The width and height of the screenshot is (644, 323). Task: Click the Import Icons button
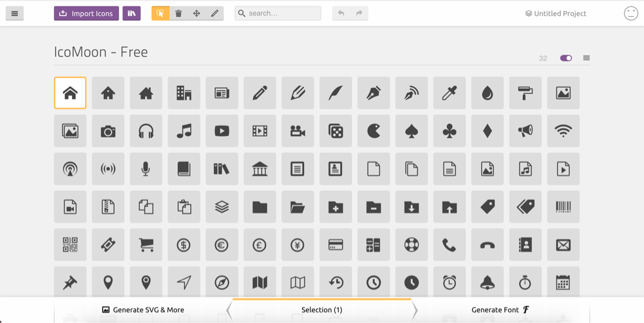tap(86, 14)
